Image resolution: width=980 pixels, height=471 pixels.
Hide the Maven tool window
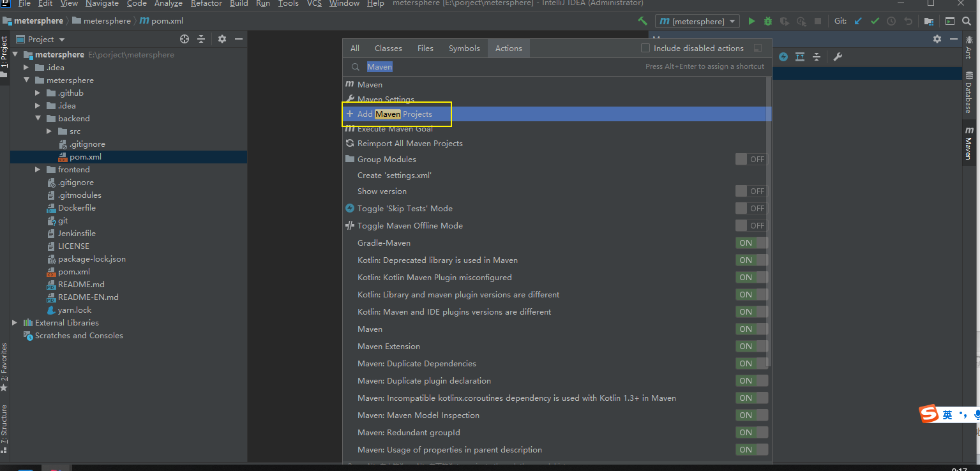coord(953,39)
